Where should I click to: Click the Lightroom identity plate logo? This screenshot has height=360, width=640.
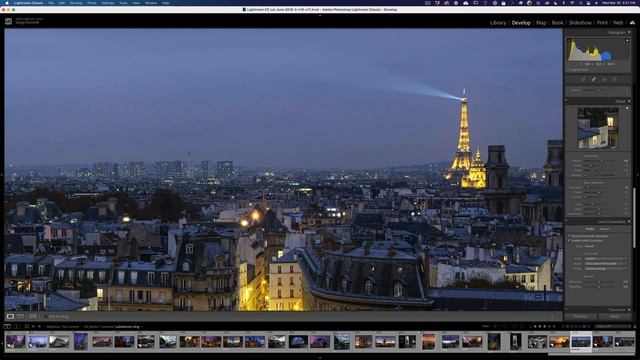click(8, 21)
